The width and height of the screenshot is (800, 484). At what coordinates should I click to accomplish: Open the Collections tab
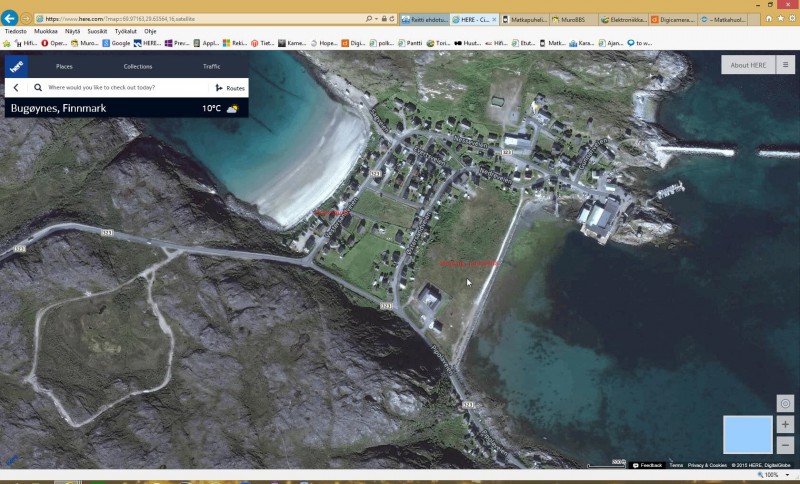138,66
